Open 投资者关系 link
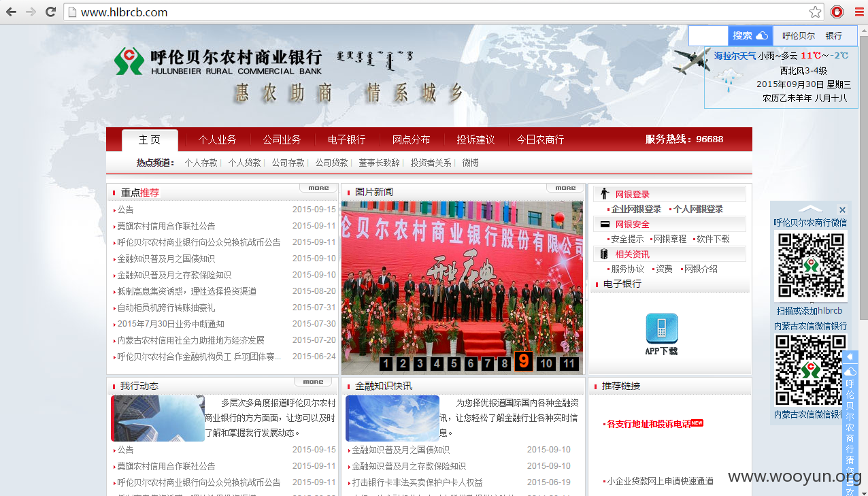 [x=431, y=163]
